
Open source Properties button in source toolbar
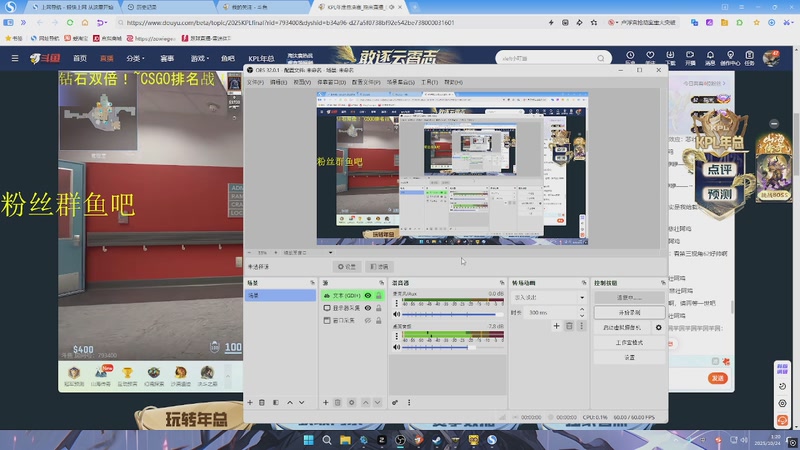click(x=347, y=267)
